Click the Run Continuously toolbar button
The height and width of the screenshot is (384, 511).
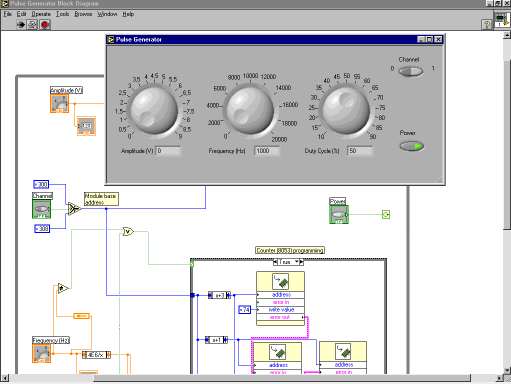32,25
